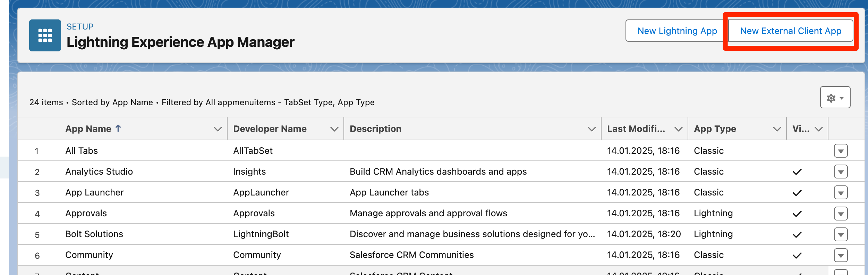The image size is (868, 275).
Task: Open Last Modified column menu
Action: click(678, 129)
